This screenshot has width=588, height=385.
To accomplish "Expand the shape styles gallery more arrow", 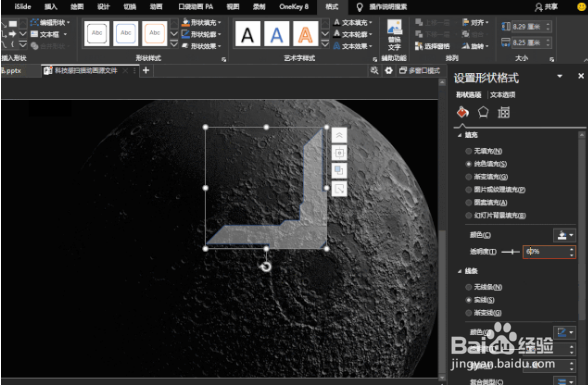I will pos(174,44).
